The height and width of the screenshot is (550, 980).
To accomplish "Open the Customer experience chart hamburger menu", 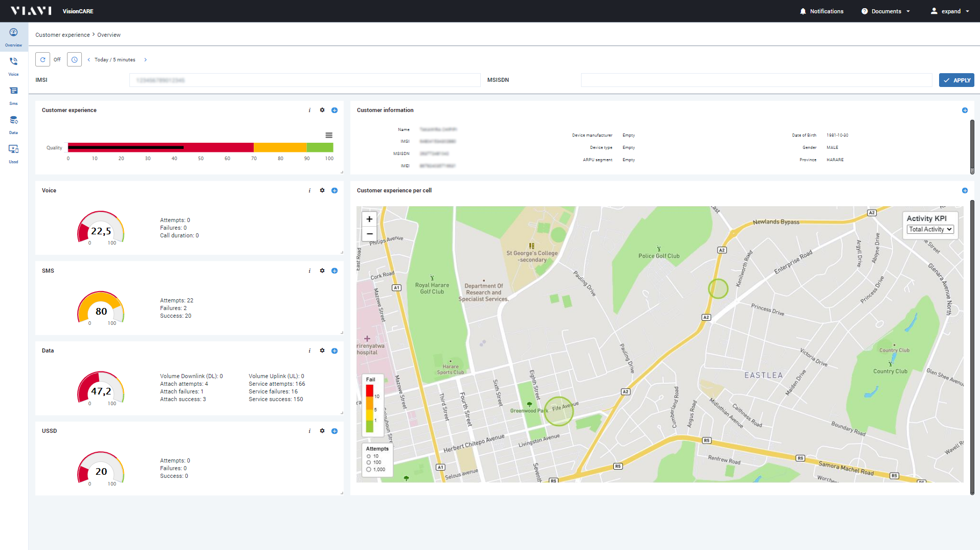I will pyautogui.click(x=329, y=136).
